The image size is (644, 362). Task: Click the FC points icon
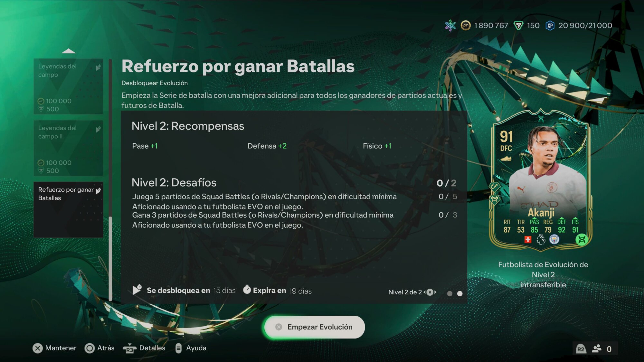point(518,26)
